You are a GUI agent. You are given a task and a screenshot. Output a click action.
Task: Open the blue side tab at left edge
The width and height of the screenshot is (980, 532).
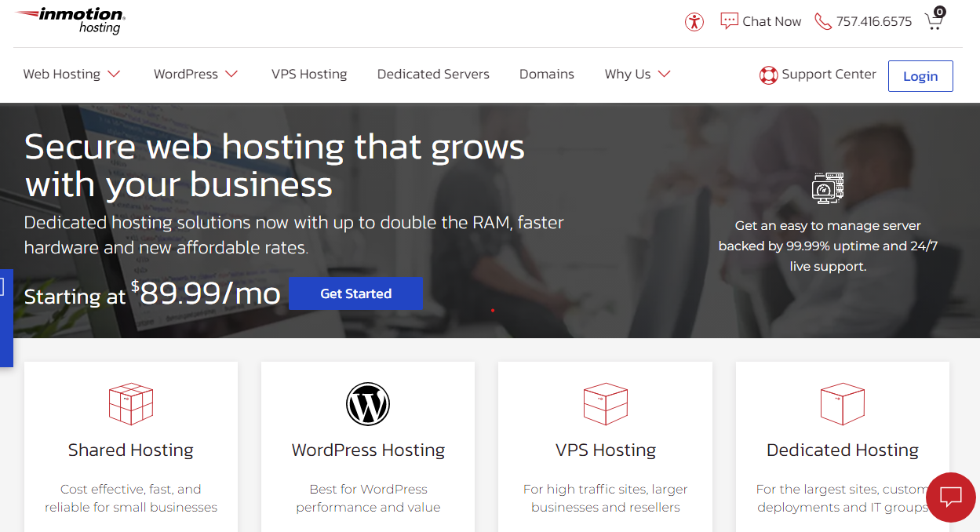tap(6, 318)
